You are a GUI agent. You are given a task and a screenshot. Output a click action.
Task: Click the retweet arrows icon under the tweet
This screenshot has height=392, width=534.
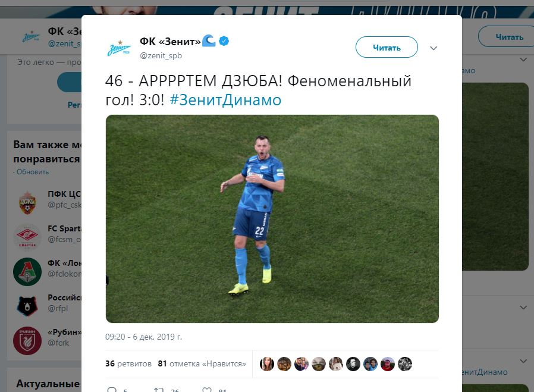click(159, 390)
